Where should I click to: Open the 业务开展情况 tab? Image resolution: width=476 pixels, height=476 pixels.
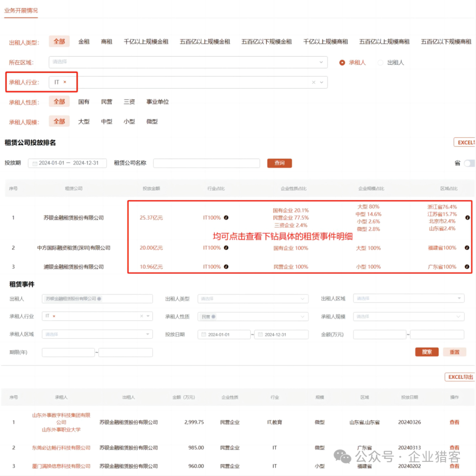[x=21, y=10]
